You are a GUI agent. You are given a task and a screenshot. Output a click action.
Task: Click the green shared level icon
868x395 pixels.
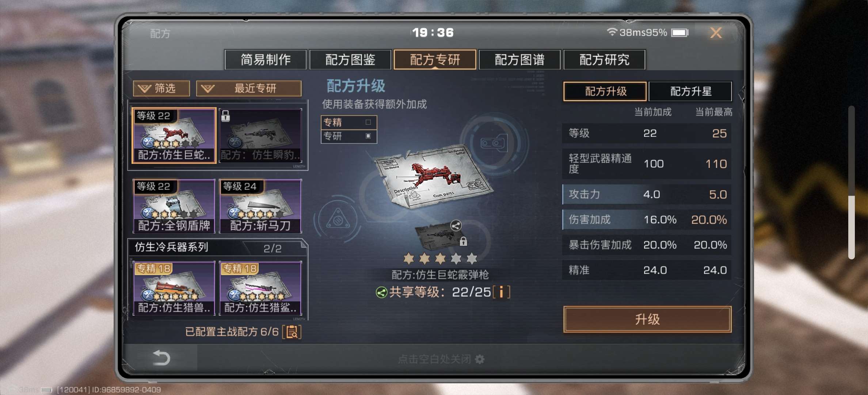381,293
